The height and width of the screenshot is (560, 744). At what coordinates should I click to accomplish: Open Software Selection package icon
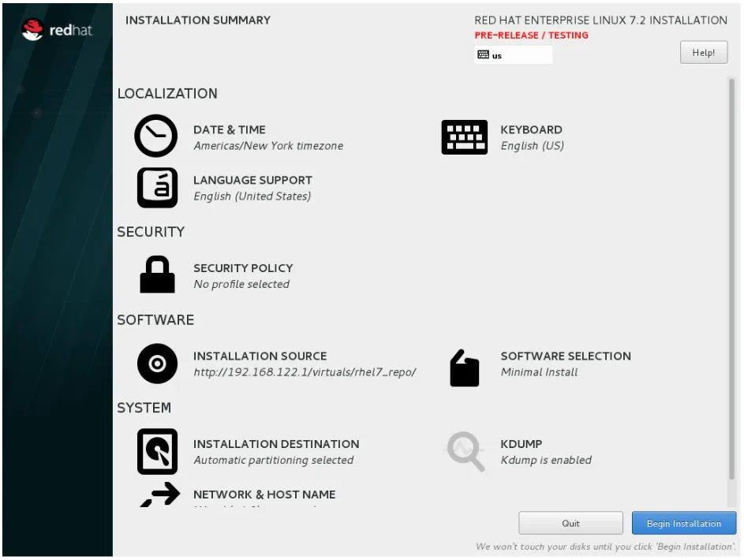point(464,368)
